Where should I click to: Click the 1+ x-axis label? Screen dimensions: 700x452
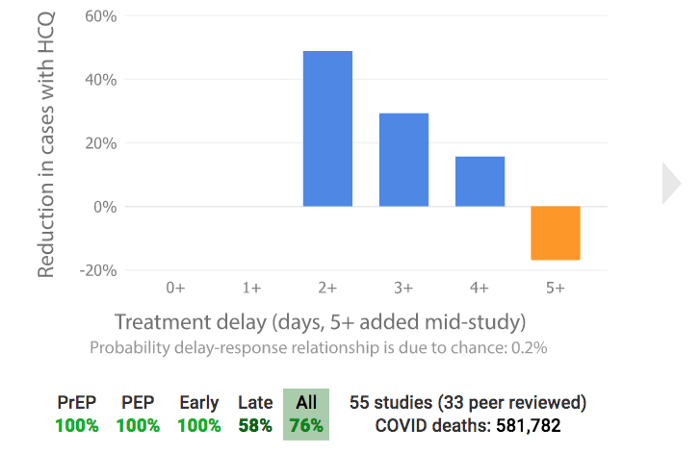pyautogui.click(x=252, y=288)
